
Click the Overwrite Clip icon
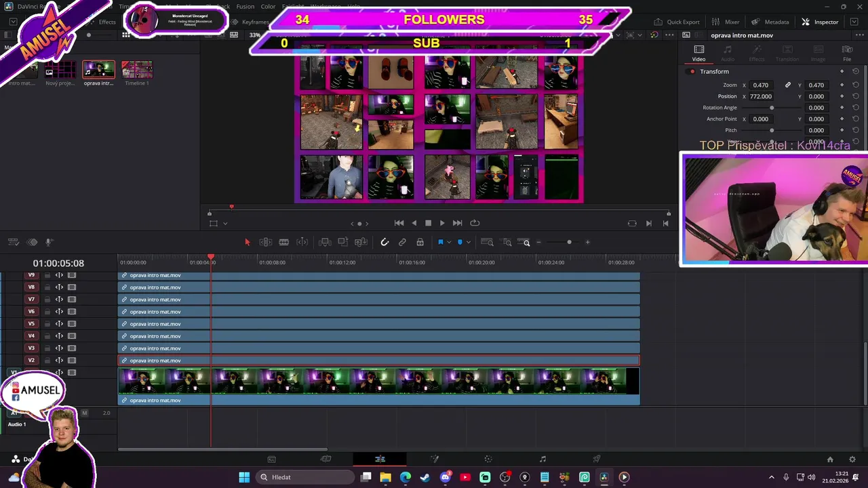click(x=343, y=242)
